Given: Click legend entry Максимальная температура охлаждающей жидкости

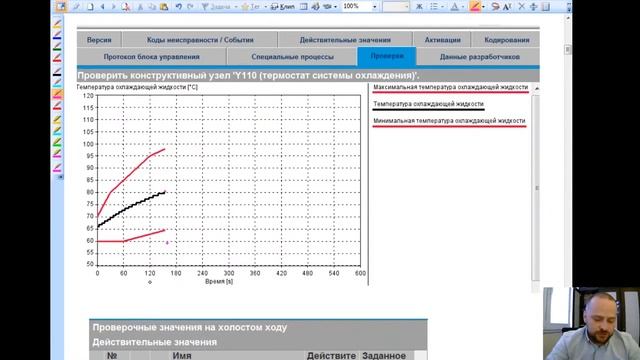Looking at the screenshot, I should (x=451, y=87).
